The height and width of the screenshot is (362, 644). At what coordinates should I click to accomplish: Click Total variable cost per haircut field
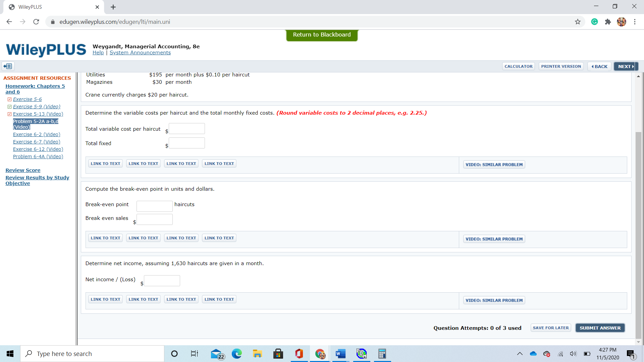pyautogui.click(x=187, y=129)
